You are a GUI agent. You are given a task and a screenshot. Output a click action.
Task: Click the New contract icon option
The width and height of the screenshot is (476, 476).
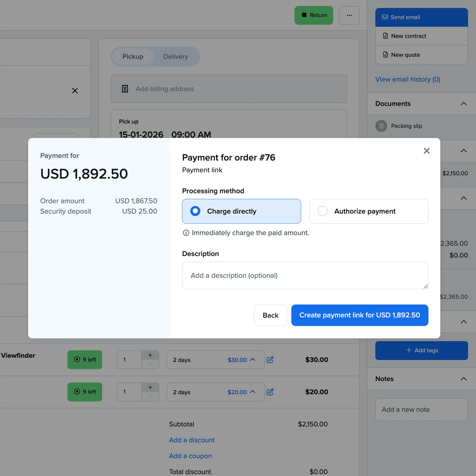(x=385, y=36)
